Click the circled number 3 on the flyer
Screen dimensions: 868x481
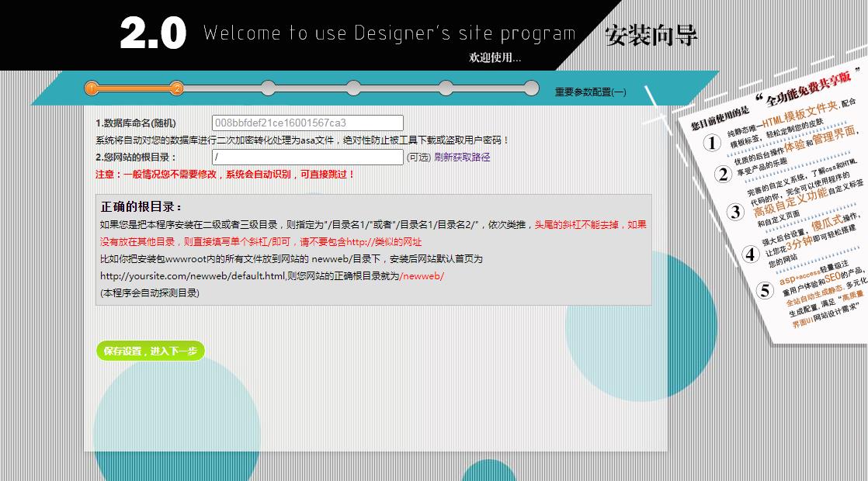(x=735, y=212)
